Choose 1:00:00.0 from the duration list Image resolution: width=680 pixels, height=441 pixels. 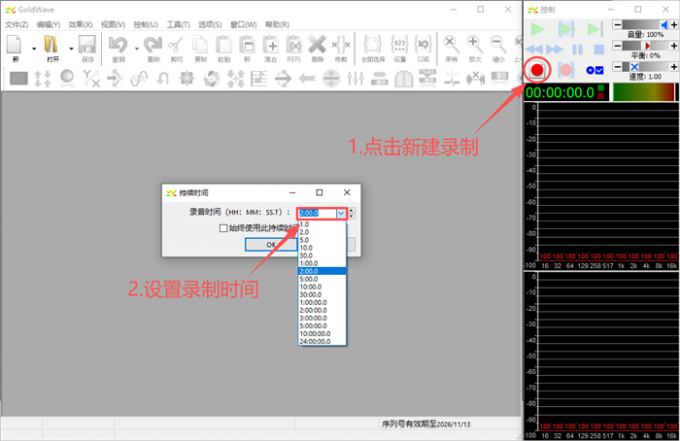click(x=322, y=302)
